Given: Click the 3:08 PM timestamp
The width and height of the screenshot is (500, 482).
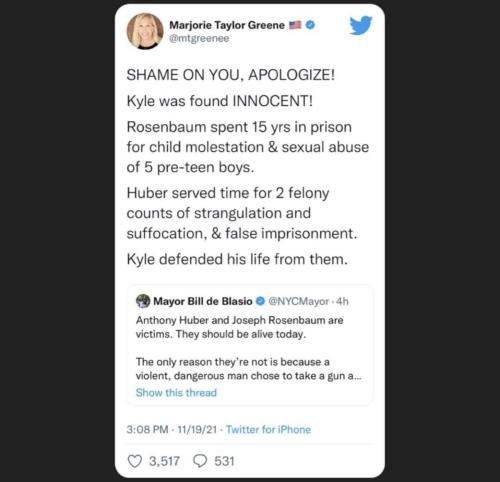Looking at the screenshot, I should [x=147, y=429].
